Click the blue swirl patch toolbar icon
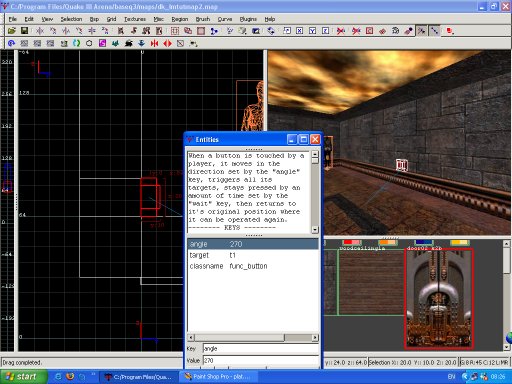Screen dimensions: 512x384 [12, 43]
